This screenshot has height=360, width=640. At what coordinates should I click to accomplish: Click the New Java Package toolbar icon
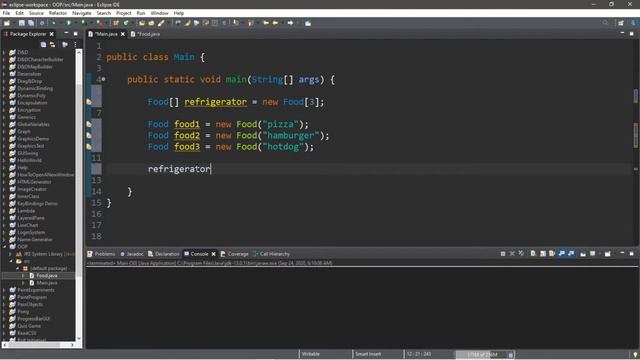(x=116, y=23)
